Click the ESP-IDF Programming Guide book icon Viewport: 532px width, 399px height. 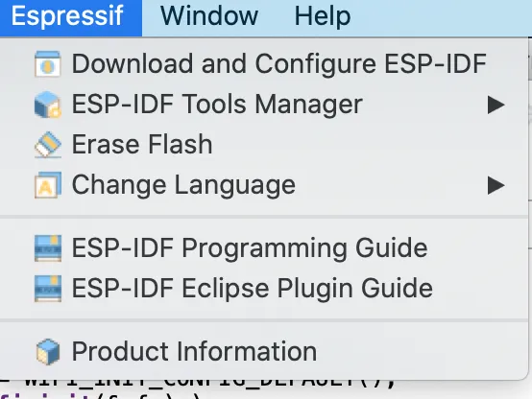click(x=48, y=248)
